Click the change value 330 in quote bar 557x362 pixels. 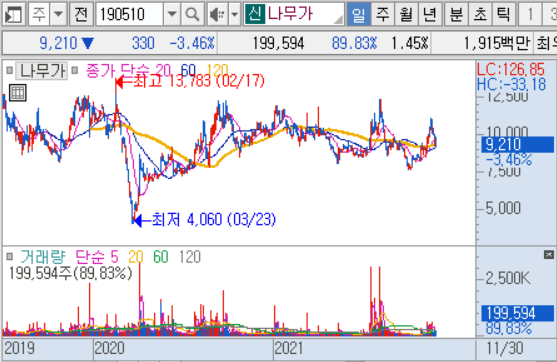pos(143,43)
